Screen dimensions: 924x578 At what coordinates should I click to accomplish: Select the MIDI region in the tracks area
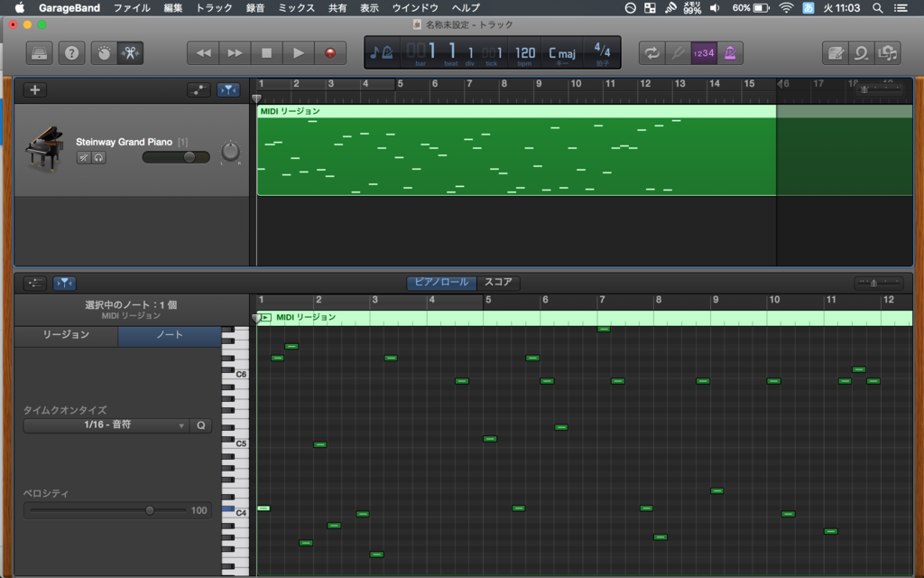[x=516, y=151]
